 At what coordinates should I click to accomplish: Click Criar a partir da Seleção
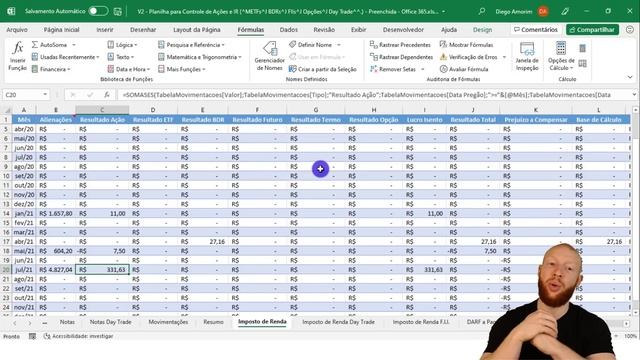tap(323, 69)
